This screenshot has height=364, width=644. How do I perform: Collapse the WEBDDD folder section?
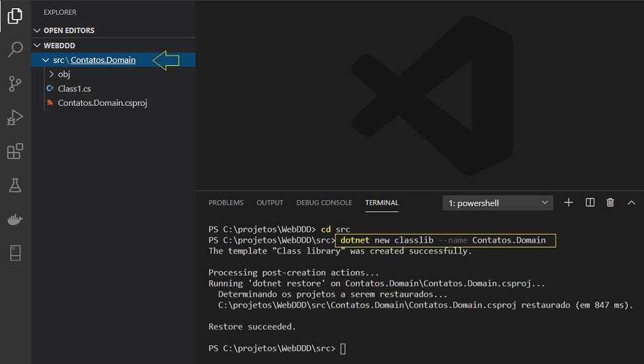tap(37, 45)
